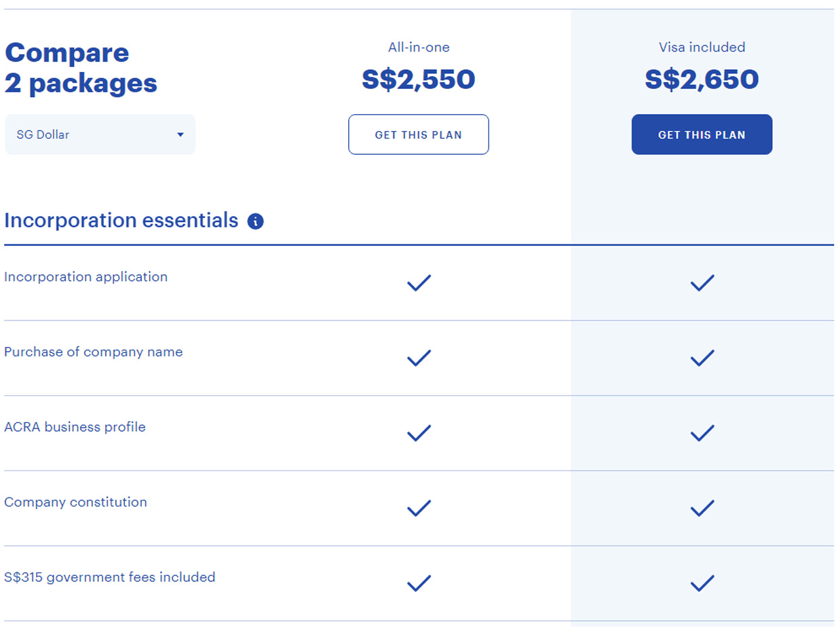Click the All-in-one package title

[419, 48]
